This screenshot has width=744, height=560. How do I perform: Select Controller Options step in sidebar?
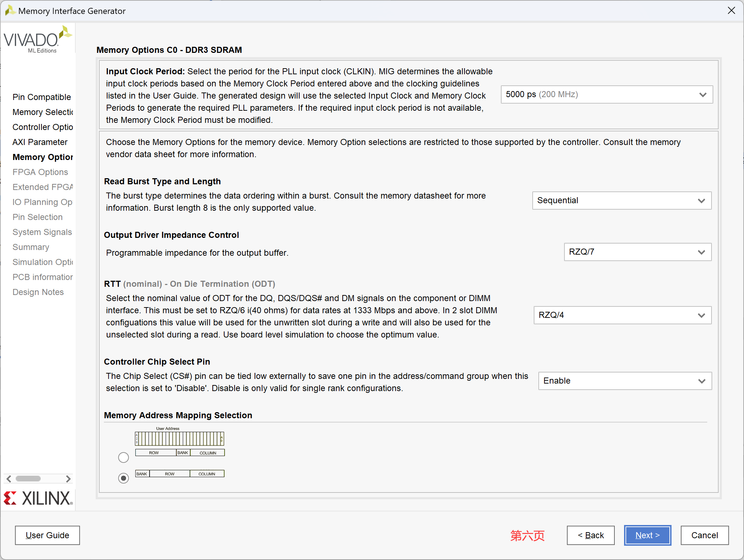[x=43, y=127]
